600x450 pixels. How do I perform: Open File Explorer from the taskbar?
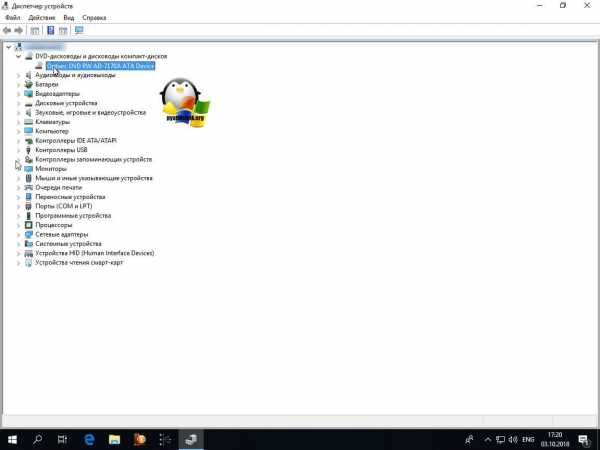tap(115, 439)
